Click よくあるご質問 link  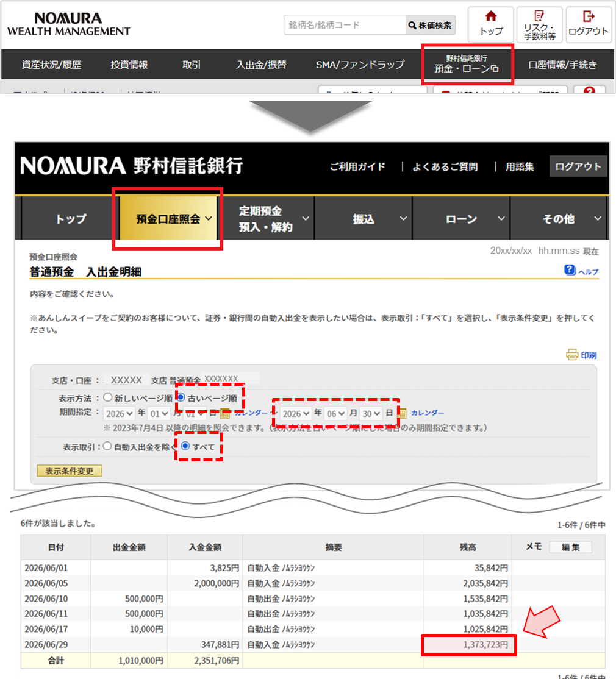[445, 167]
